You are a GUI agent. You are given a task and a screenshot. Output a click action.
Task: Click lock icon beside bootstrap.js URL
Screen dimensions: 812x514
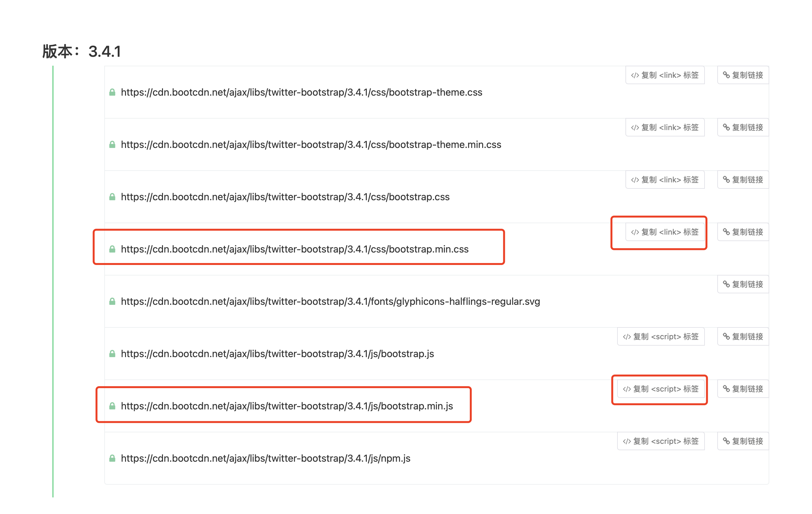point(112,354)
